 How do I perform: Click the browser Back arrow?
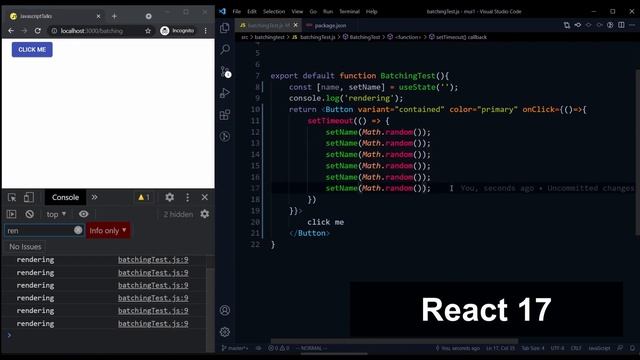[x=11, y=31]
